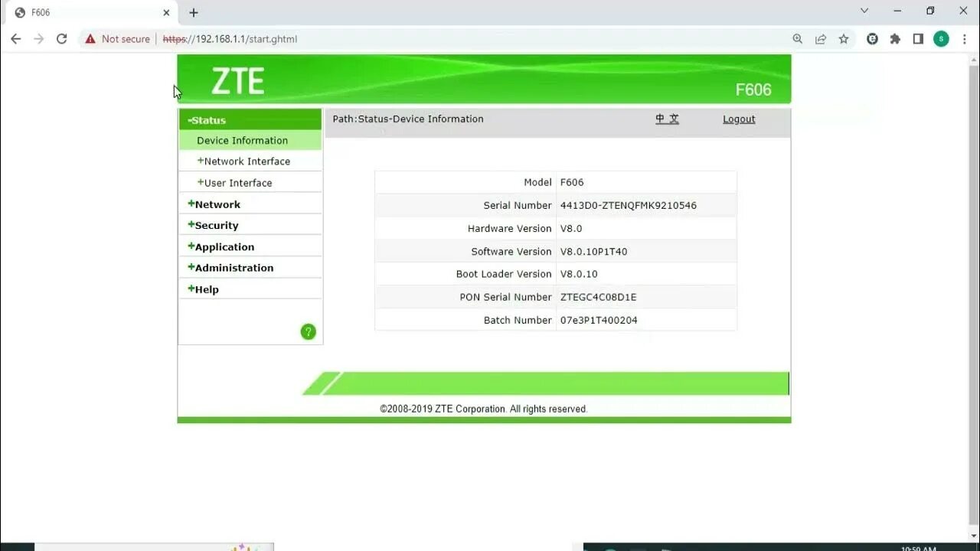
Task: Log out via the Logout link
Action: 739,119
